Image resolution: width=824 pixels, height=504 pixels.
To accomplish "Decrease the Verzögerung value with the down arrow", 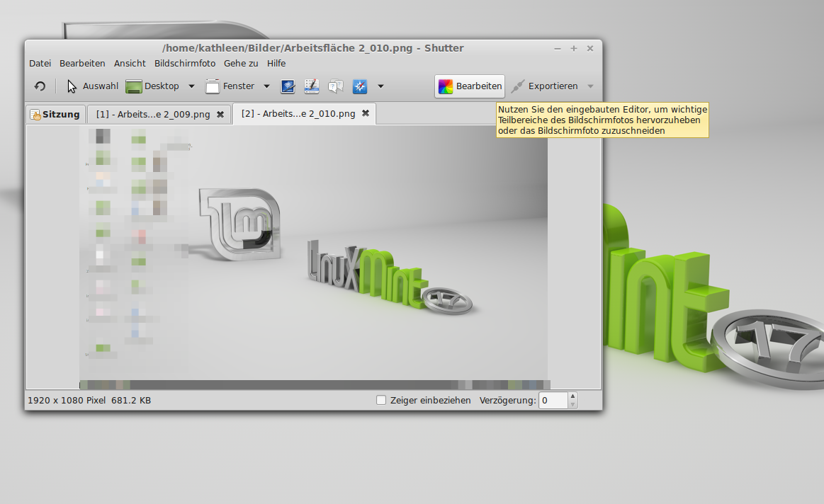I will (x=572, y=404).
